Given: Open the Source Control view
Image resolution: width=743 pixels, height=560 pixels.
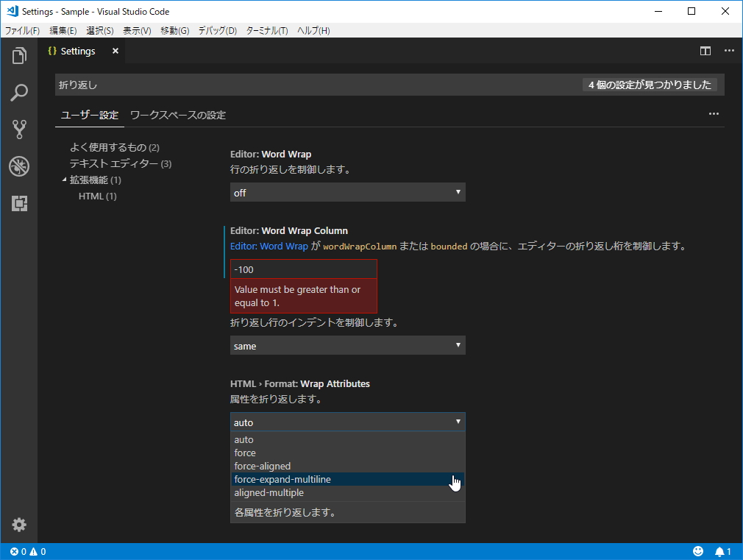Looking at the screenshot, I should click(19, 129).
